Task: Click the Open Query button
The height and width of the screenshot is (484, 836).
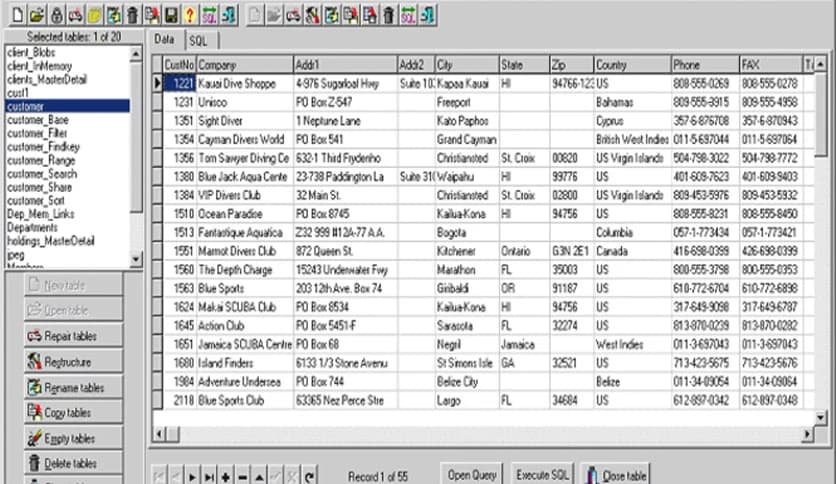Action: [x=472, y=474]
